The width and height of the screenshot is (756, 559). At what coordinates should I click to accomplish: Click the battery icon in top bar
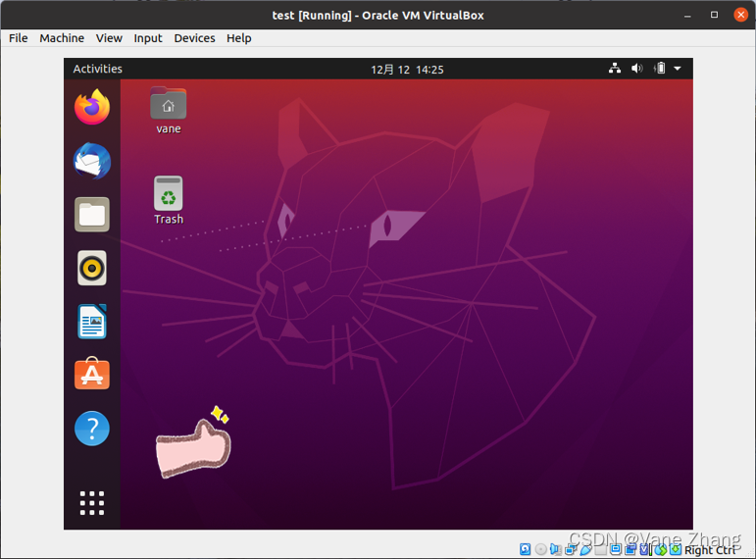tap(660, 68)
